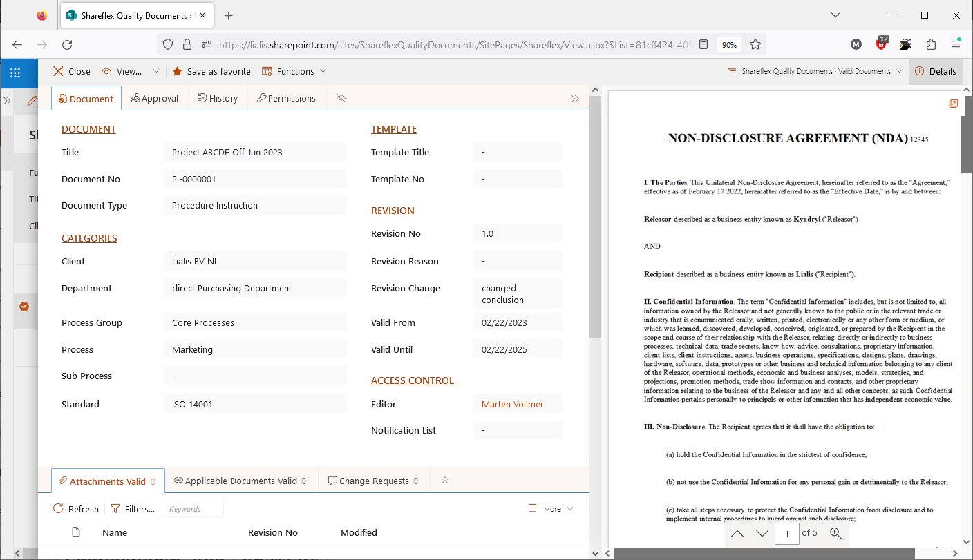973x560 pixels.
Task: Click the pencil edit icon on left
Action: (32, 101)
